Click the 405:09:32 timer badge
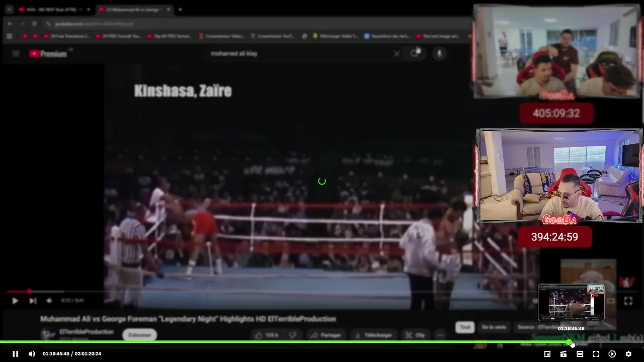 (x=556, y=114)
